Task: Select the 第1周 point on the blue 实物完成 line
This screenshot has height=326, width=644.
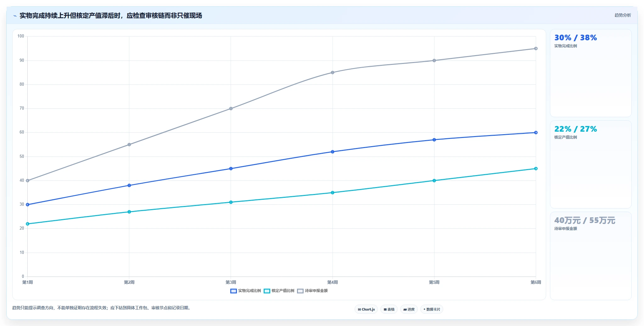Action: point(28,205)
